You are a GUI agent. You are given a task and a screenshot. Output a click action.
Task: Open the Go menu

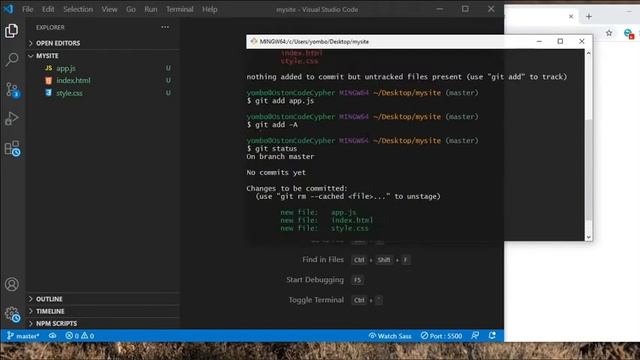tap(131, 9)
